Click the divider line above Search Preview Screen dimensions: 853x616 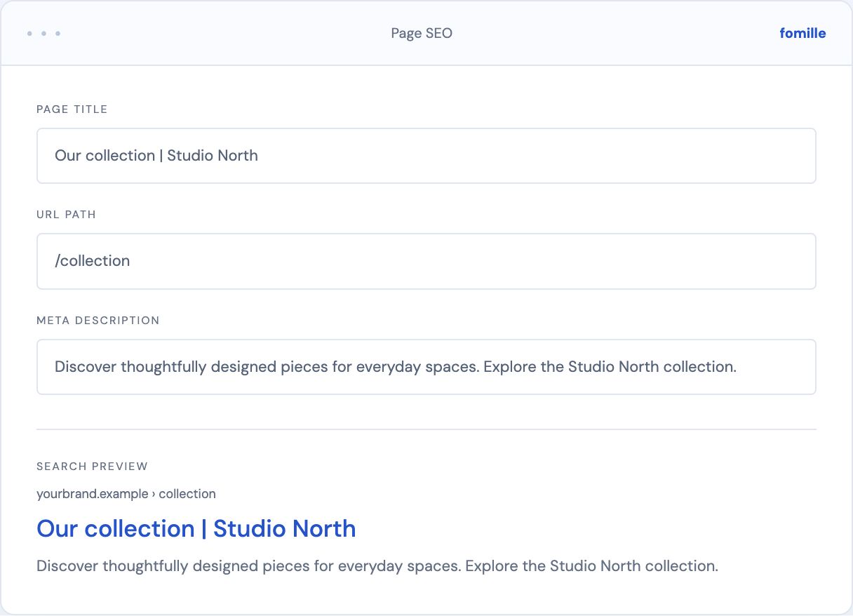tap(426, 429)
